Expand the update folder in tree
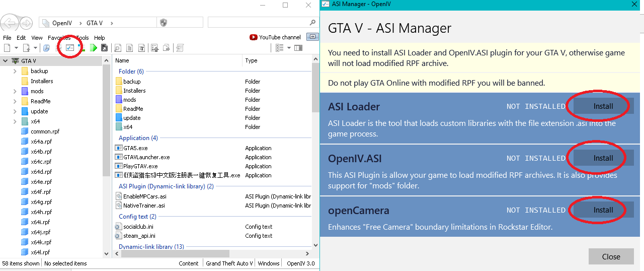 click(x=15, y=111)
